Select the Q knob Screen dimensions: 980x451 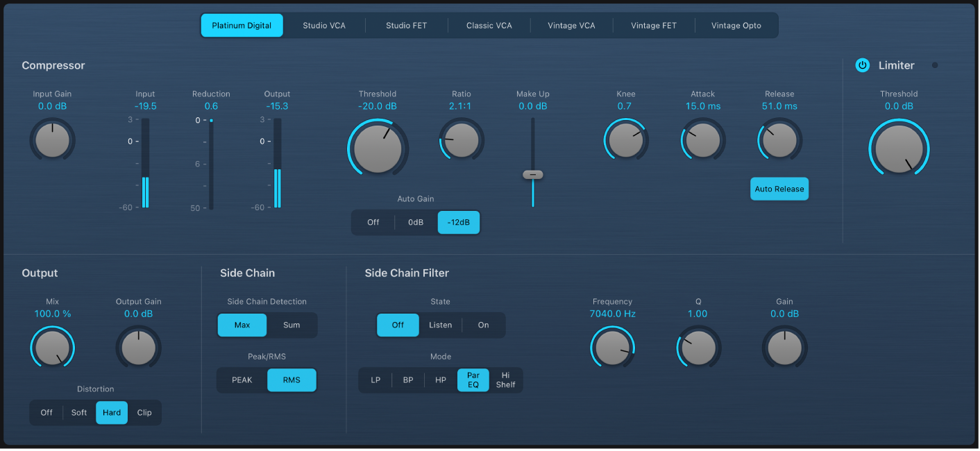click(x=698, y=347)
